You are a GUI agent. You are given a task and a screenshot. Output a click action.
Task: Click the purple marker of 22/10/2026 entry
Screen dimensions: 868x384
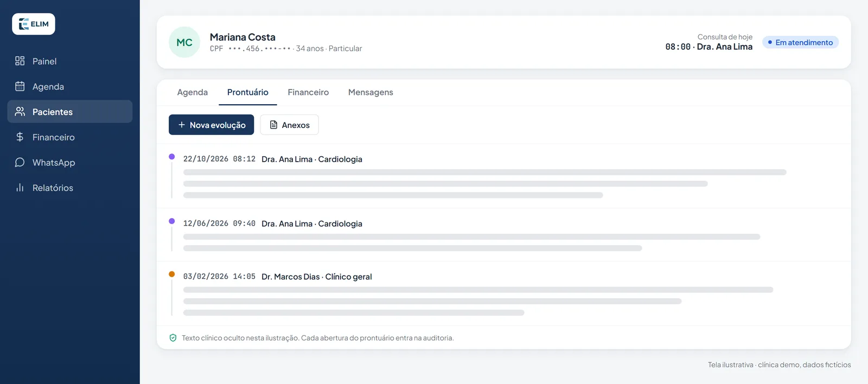172,157
